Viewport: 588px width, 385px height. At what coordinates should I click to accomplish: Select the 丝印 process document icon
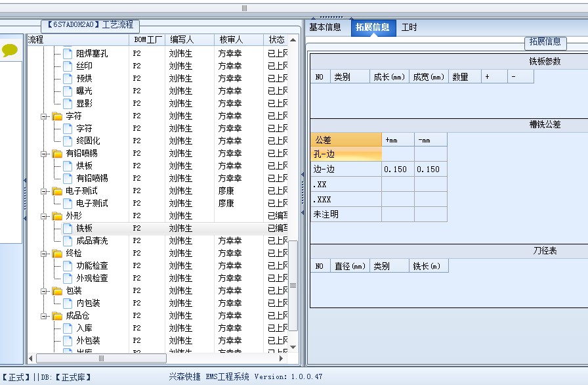click(68, 66)
